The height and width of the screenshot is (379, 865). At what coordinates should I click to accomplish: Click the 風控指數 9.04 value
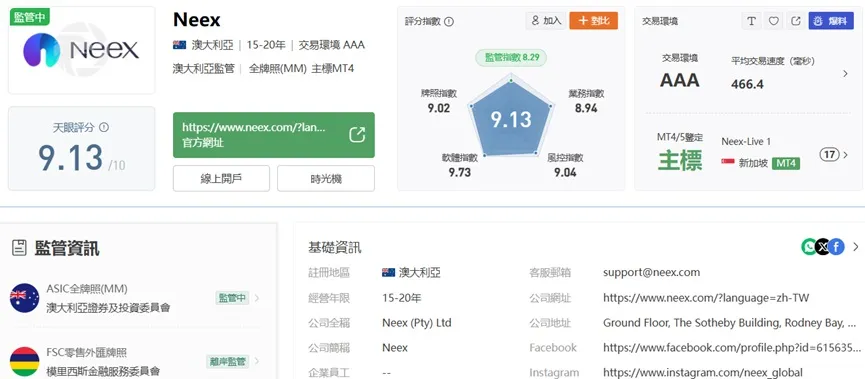565,173
